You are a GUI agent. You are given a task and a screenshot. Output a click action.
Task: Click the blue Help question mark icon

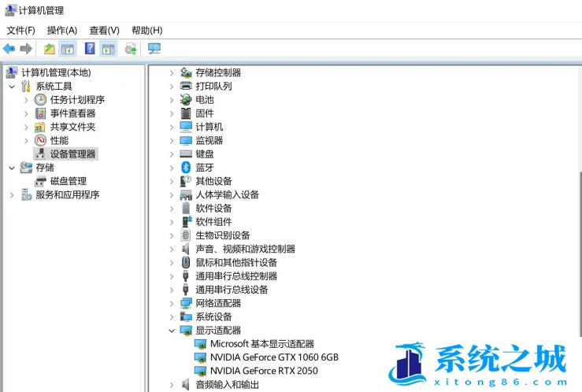pos(90,49)
